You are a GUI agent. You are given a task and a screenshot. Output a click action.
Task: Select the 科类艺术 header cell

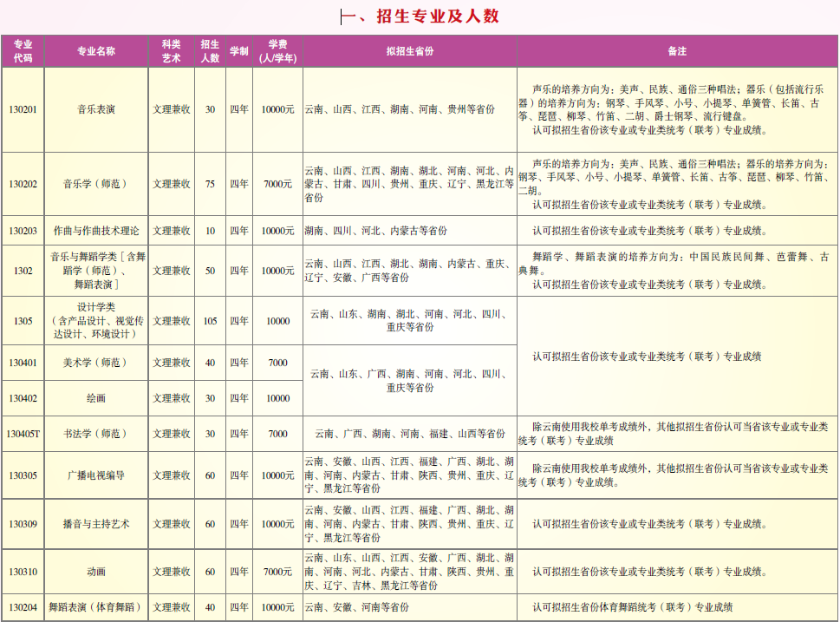pyautogui.click(x=172, y=51)
